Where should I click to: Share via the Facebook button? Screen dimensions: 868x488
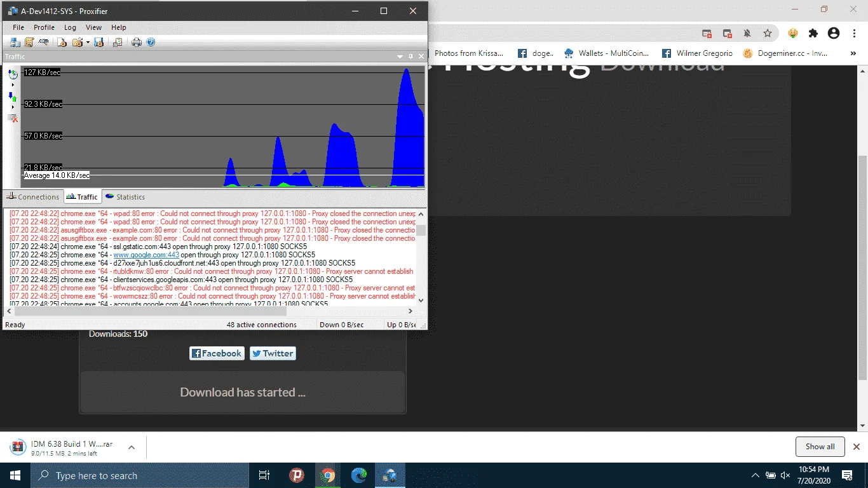click(x=217, y=353)
